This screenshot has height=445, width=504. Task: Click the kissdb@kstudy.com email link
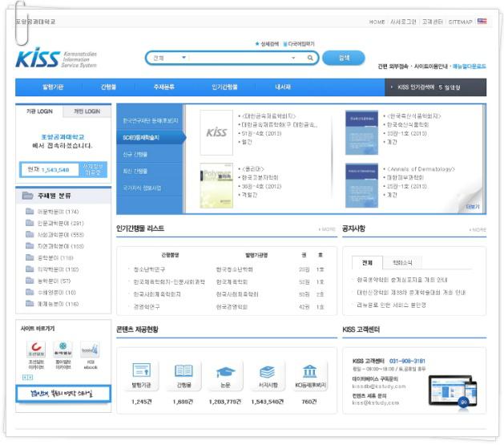(379, 386)
